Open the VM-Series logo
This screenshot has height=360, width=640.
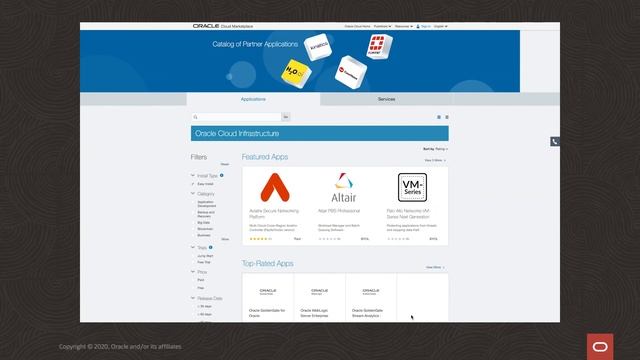tap(412, 187)
